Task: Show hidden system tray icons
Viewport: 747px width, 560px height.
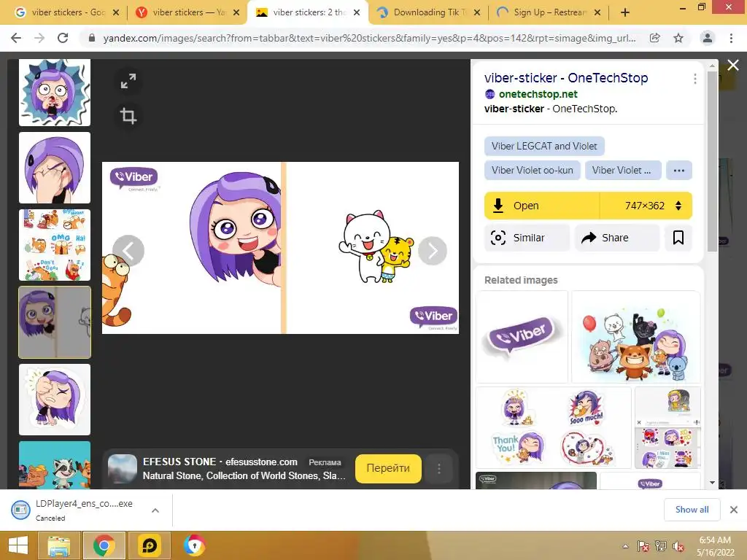Action: [x=625, y=546]
